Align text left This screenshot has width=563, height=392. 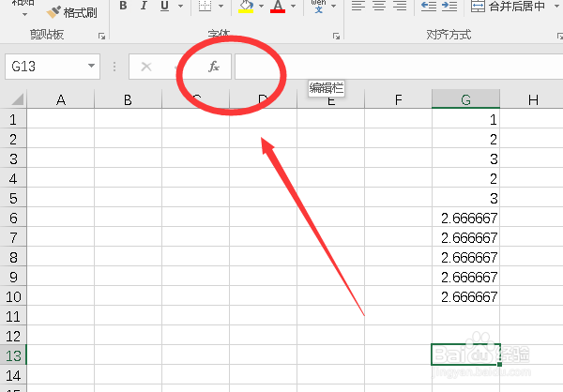click(x=358, y=6)
